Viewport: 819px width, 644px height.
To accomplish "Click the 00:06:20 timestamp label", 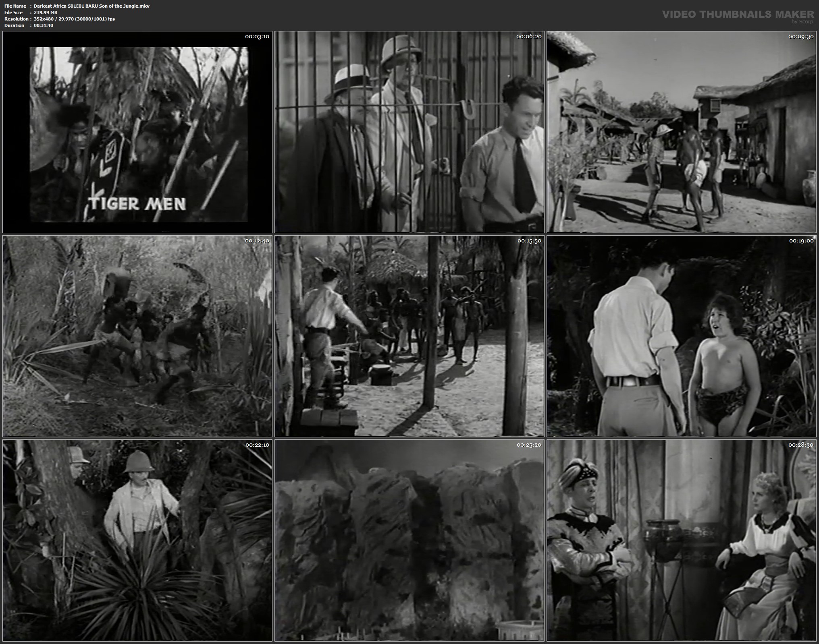I will point(529,37).
